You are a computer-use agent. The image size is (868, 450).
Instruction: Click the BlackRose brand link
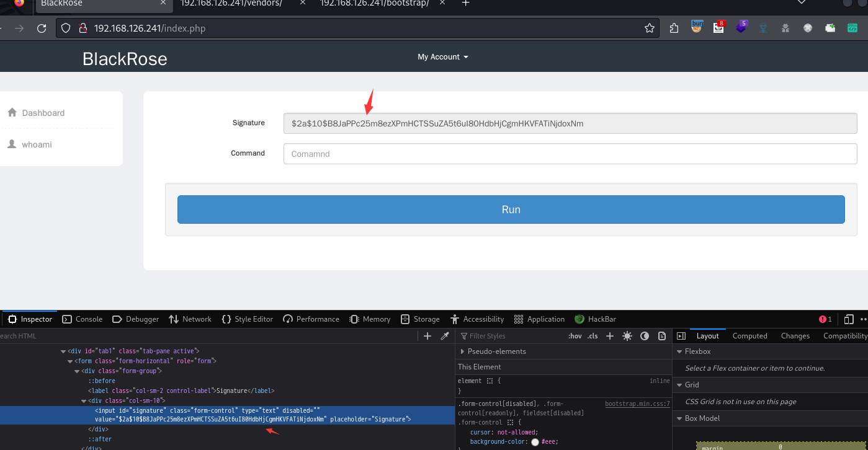[125, 59]
